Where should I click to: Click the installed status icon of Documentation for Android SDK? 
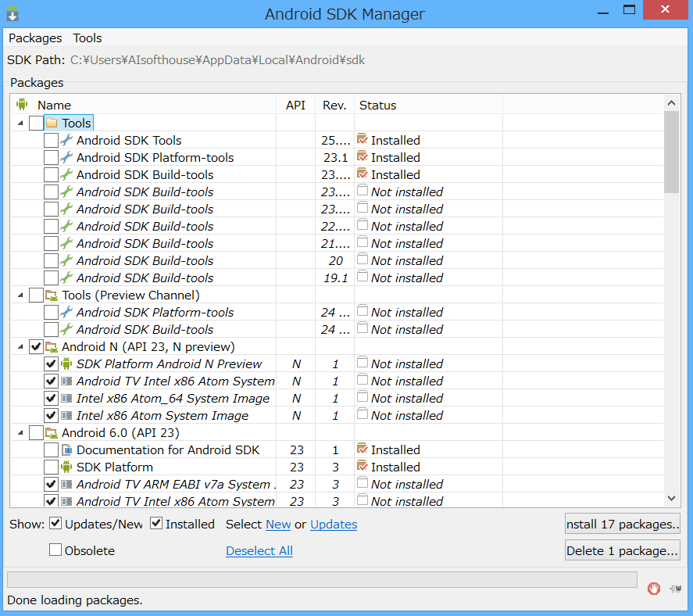363,449
